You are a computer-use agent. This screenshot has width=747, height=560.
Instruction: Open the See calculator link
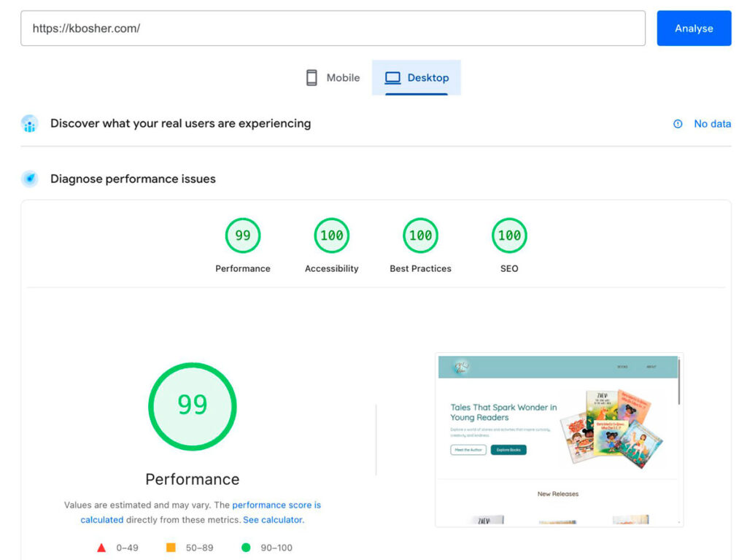tap(273, 520)
